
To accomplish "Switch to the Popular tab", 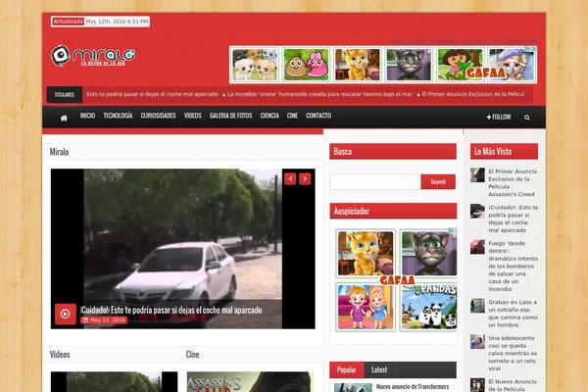I will [347, 369].
